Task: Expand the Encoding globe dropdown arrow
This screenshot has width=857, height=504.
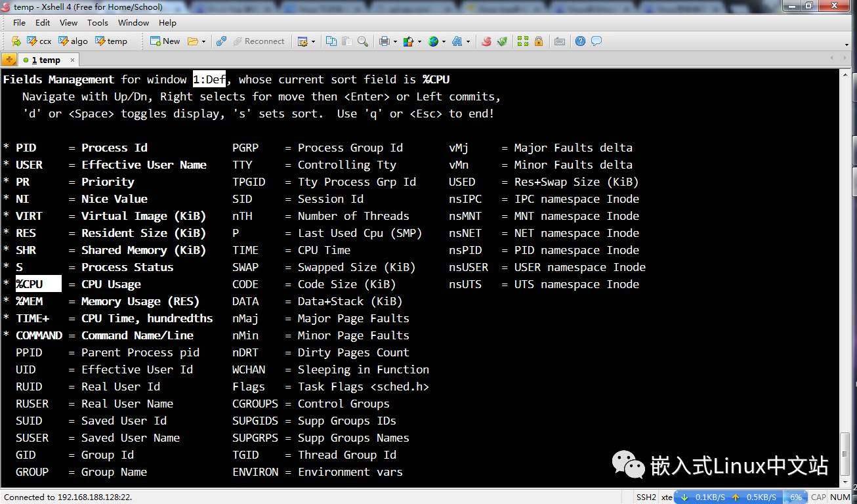Action: pyautogui.click(x=444, y=41)
